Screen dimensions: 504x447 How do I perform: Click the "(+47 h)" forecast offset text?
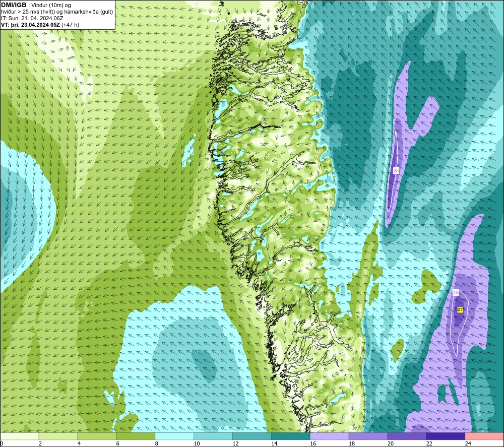tap(70, 25)
